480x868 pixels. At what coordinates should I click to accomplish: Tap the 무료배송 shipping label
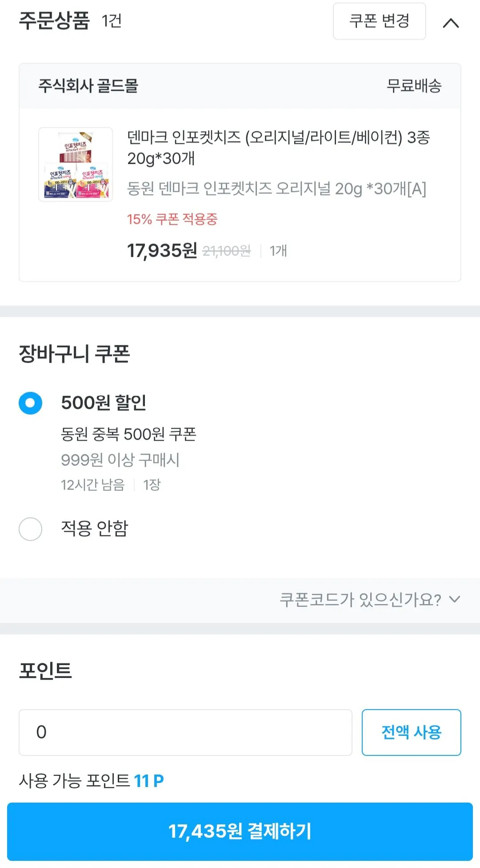click(414, 86)
